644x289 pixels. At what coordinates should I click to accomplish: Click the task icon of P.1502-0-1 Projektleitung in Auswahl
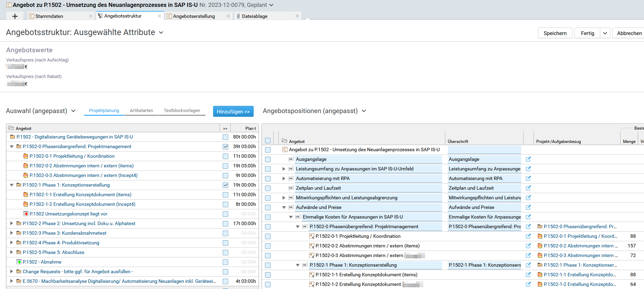click(26, 156)
